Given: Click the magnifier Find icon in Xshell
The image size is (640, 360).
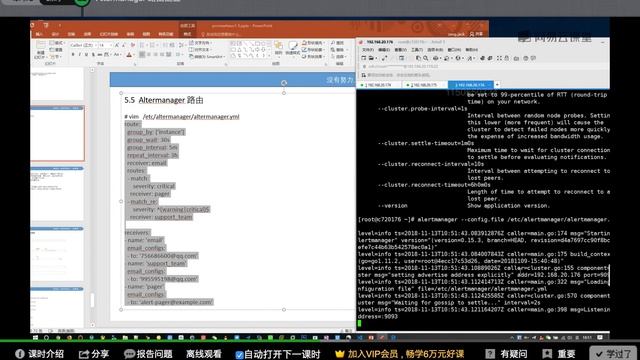Looking at the screenshot, I should 426,58.
